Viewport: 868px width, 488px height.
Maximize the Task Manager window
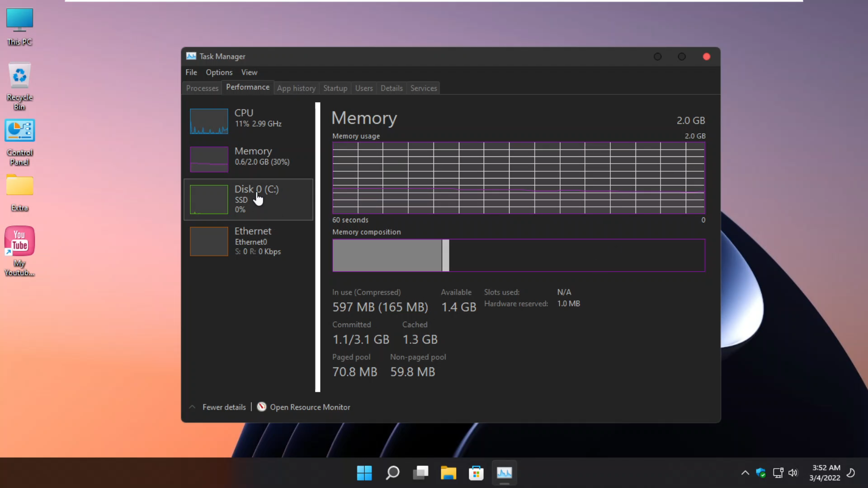(x=682, y=56)
